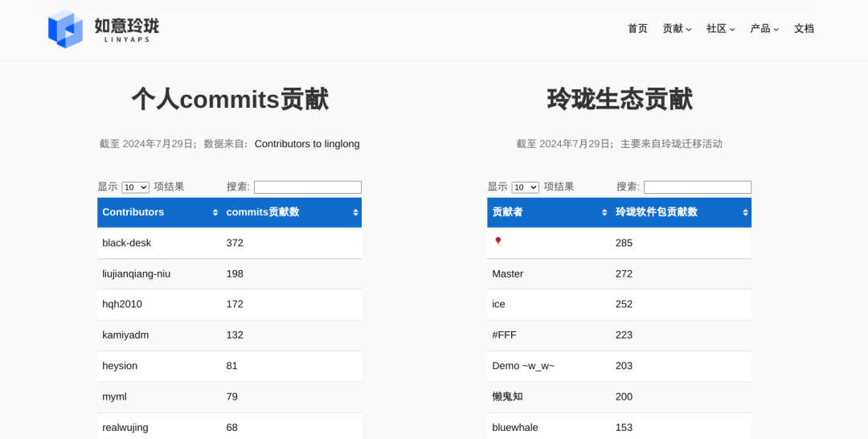Sort by Contributors column arrows
Image resolution: width=868 pixels, height=439 pixels.
pos(215,212)
